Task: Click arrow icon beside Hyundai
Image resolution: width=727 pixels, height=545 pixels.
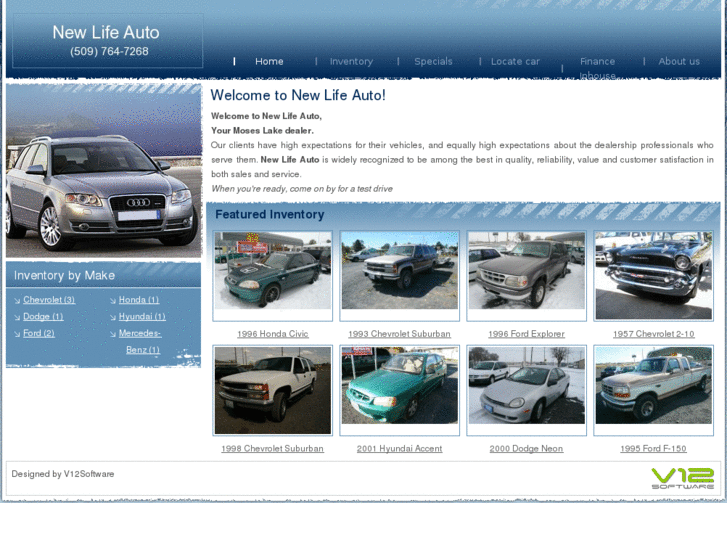Action: pos(113,317)
